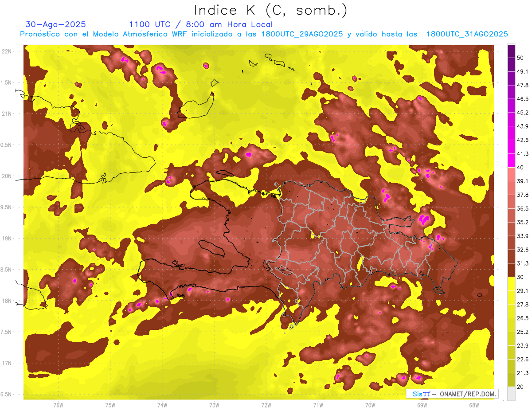Click the salmon colorbar segment between 39.1 and 40
This screenshot has width=532, height=411.
(x=511, y=174)
